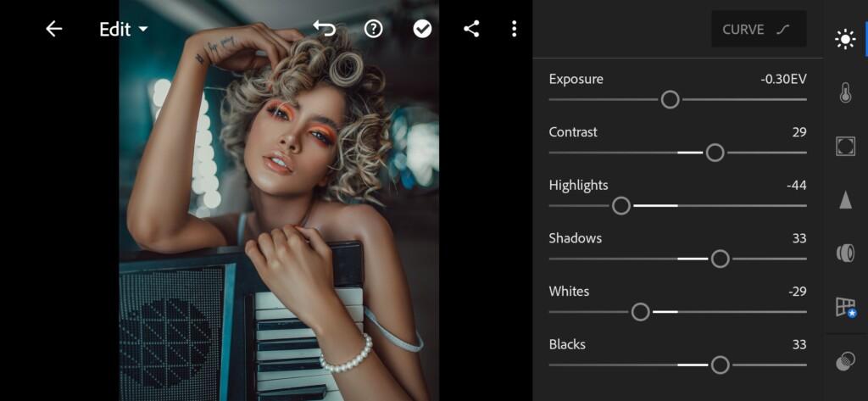The width and height of the screenshot is (868, 401).
Task: Click the undo arrow icon
Action: [x=325, y=28]
